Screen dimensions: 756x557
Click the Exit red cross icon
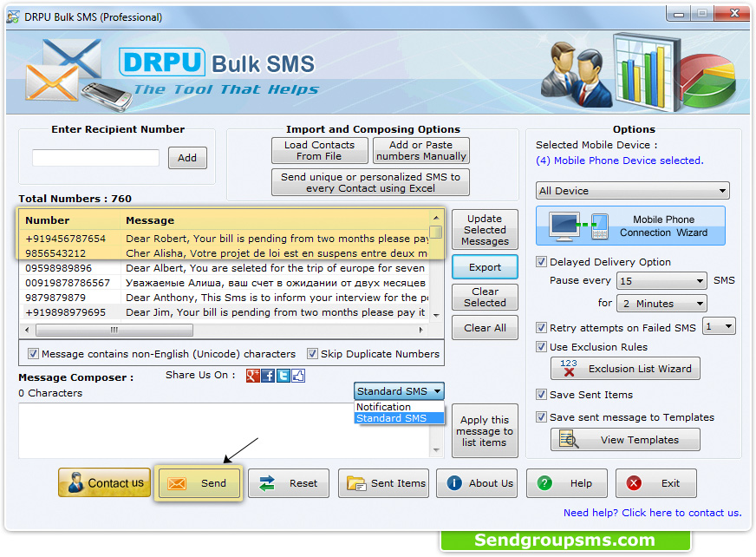[632, 483]
